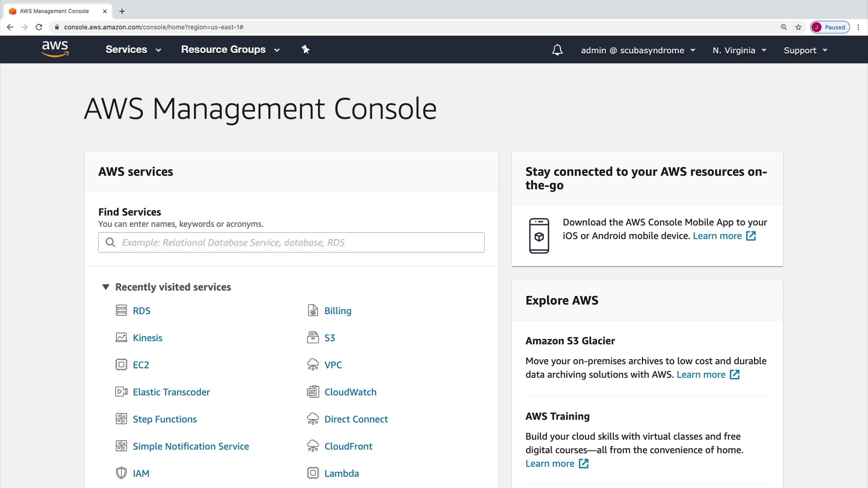Click the Billing service icon
The image size is (868, 488).
point(313,310)
